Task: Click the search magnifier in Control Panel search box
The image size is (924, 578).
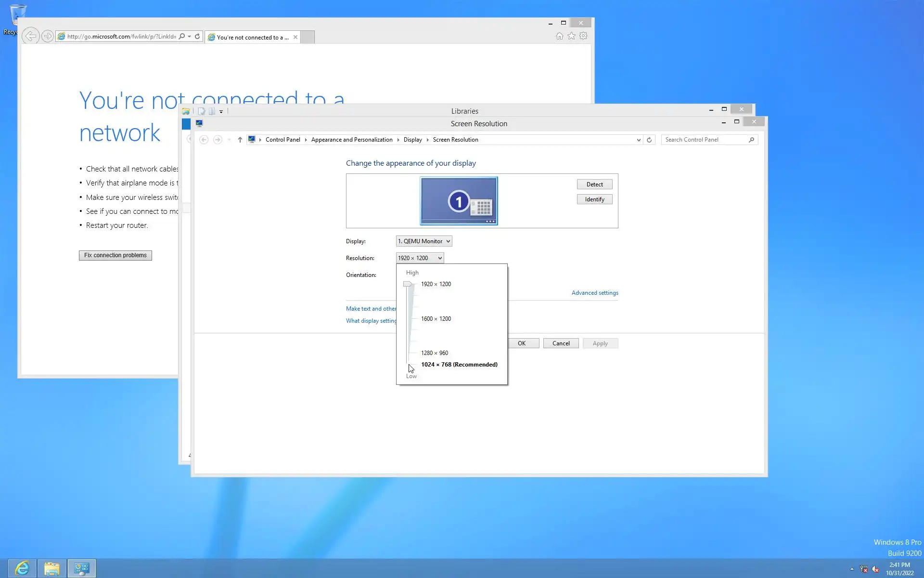Action: point(751,140)
